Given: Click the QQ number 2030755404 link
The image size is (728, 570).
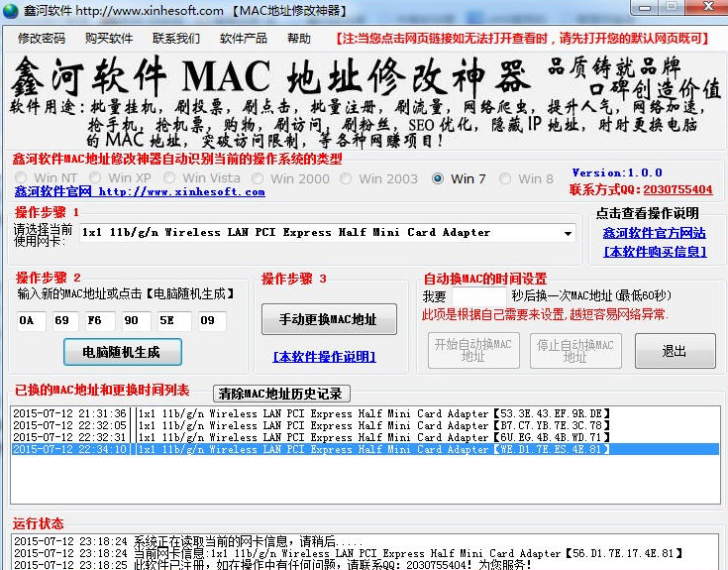Looking at the screenshot, I should coord(677,189).
